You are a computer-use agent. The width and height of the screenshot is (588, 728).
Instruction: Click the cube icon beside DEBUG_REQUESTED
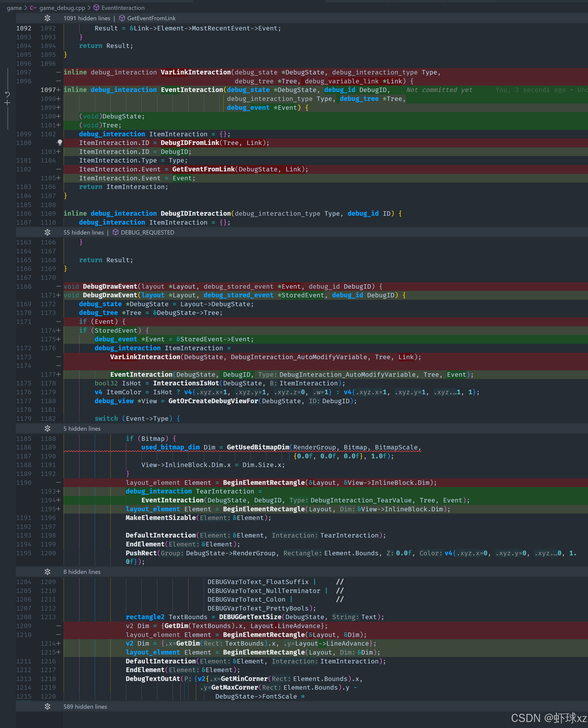tap(115, 232)
